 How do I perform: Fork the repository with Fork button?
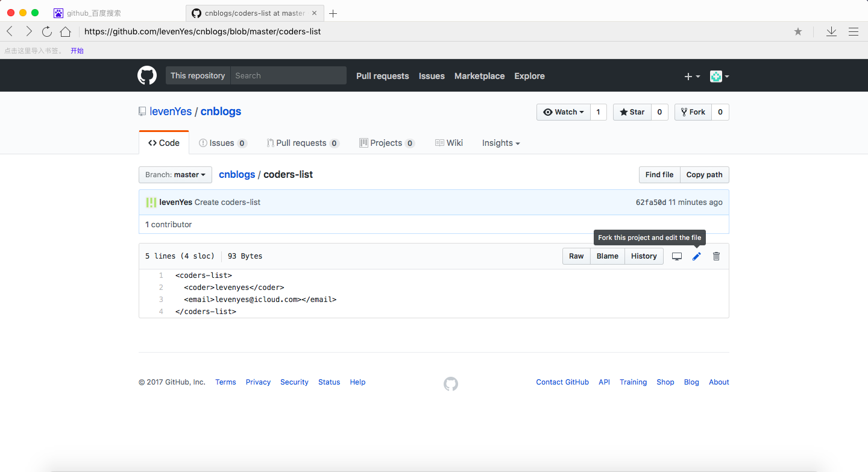click(x=693, y=112)
